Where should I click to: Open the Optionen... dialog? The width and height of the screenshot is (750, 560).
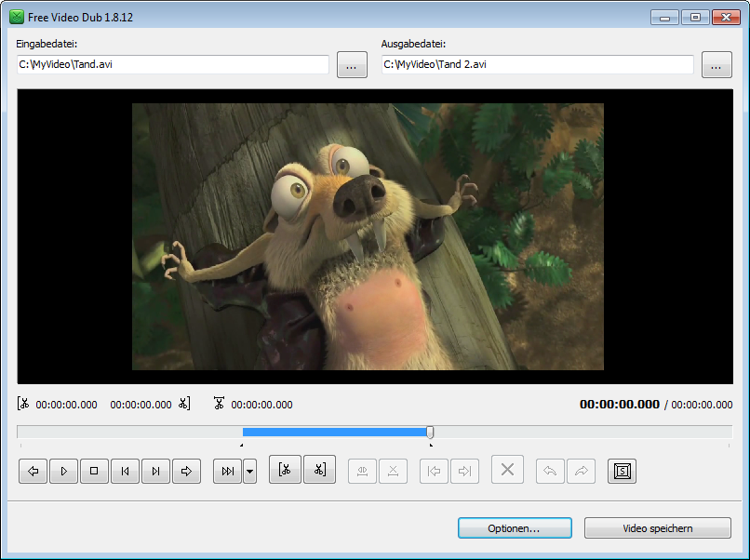(x=514, y=528)
